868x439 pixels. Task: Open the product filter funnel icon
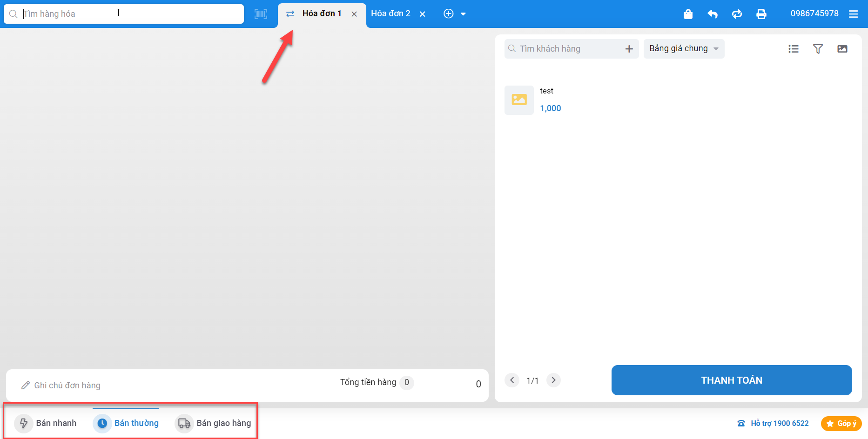[x=818, y=49]
